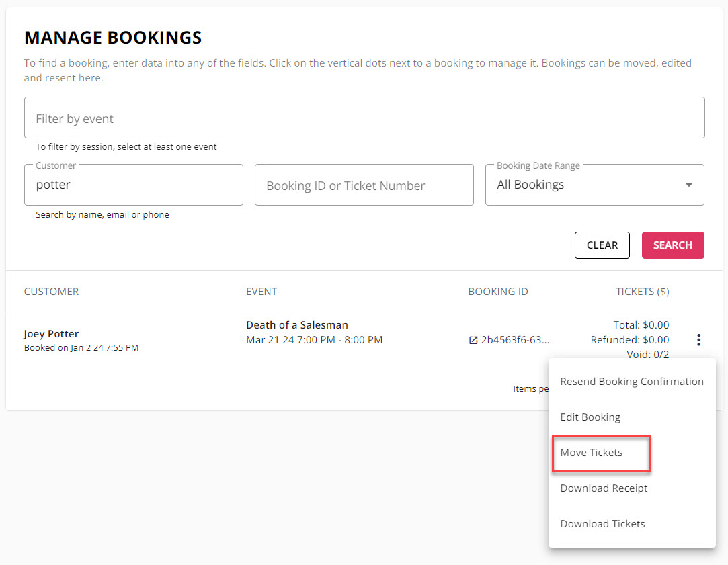
Task: Click the Refunded: $0.00 value
Action: click(630, 339)
